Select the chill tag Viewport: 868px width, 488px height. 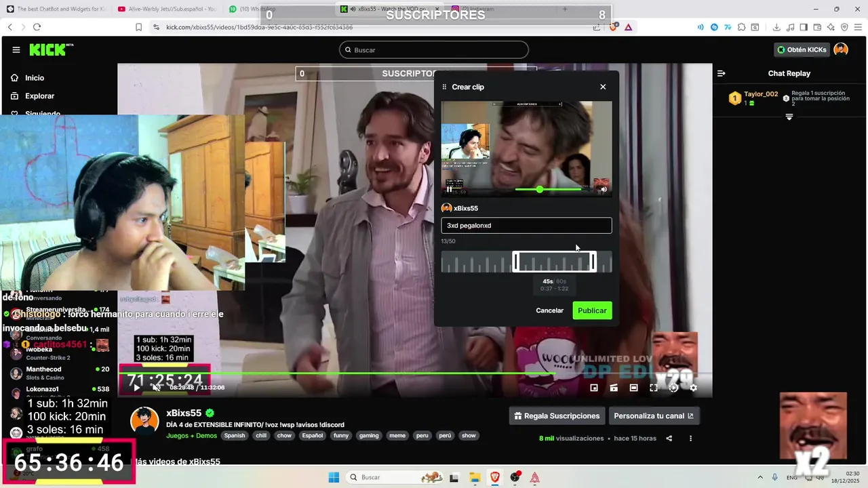(x=261, y=436)
